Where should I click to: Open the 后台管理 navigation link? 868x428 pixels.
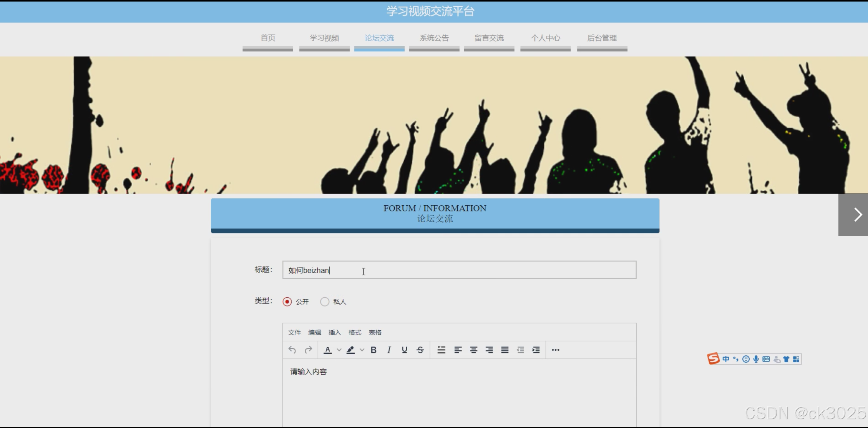[602, 38]
